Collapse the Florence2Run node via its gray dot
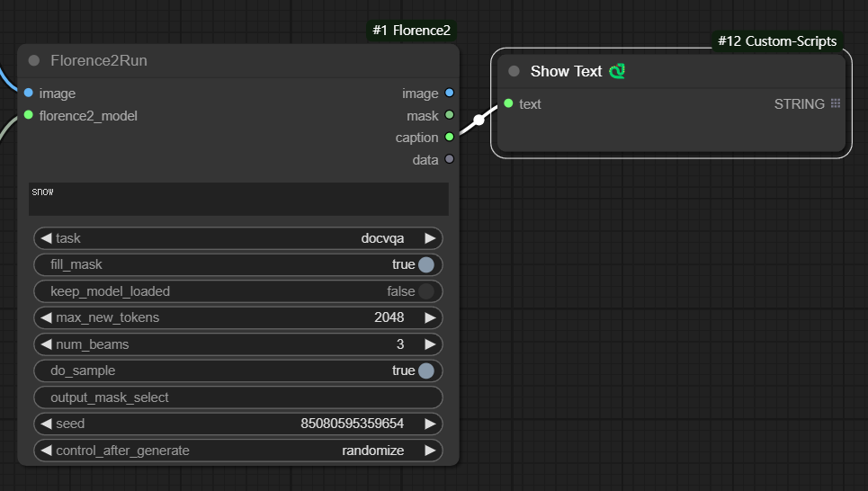Viewport: 868px width, 491px height. pyautogui.click(x=34, y=60)
